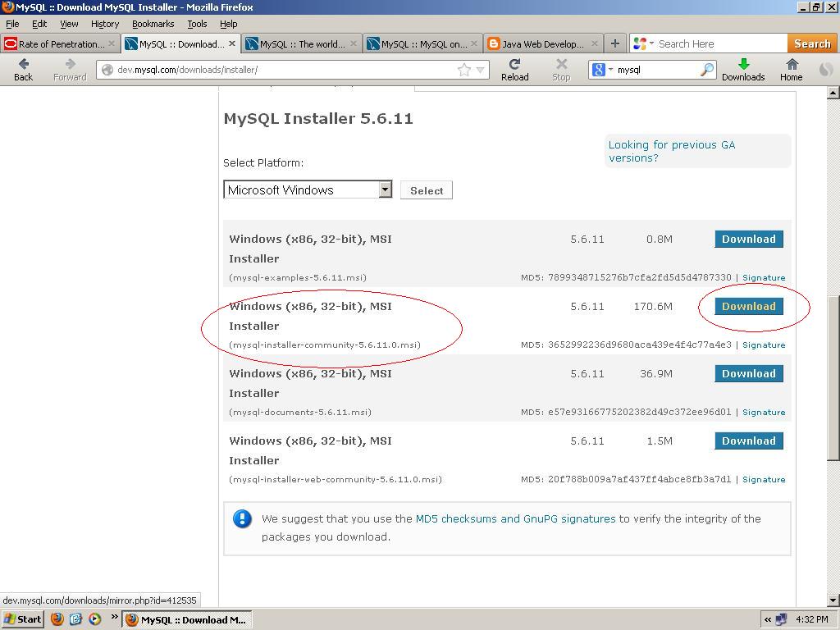
Task: Open the History menu
Action: tap(105, 24)
